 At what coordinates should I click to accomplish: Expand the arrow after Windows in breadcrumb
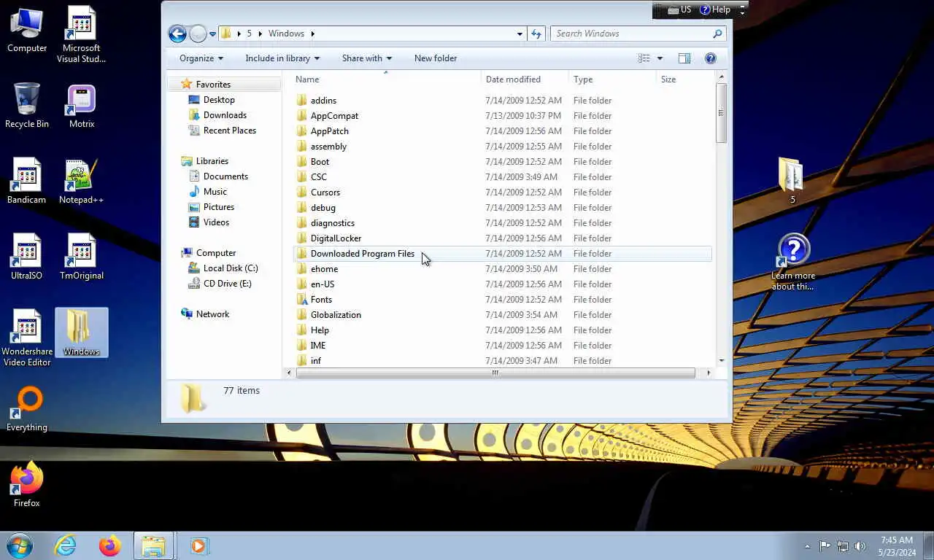point(312,34)
